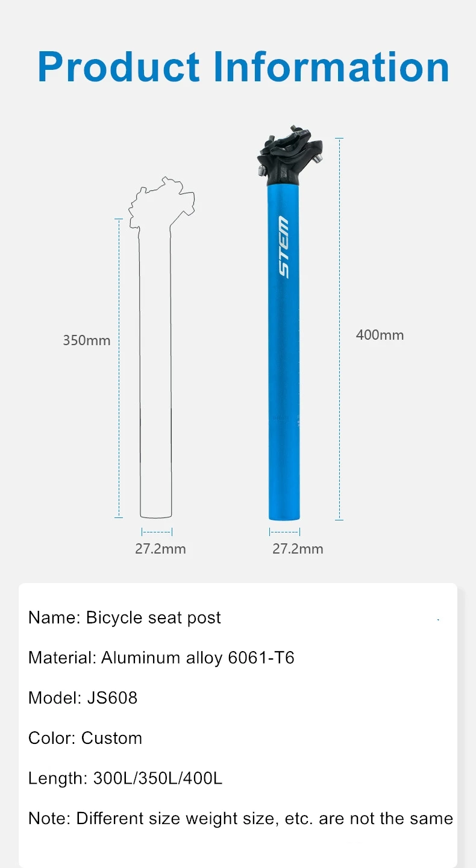476x868 pixels.
Task: Click Material: Aluminum alloy 6061-T6 text
Action: pos(161,657)
